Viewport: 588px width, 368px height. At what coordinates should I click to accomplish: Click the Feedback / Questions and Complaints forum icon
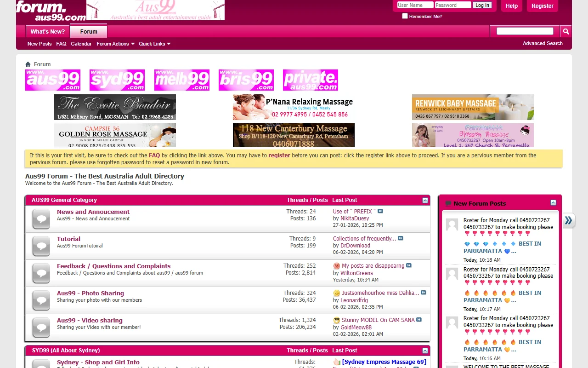pyautogui.click(x=41, y=273)
